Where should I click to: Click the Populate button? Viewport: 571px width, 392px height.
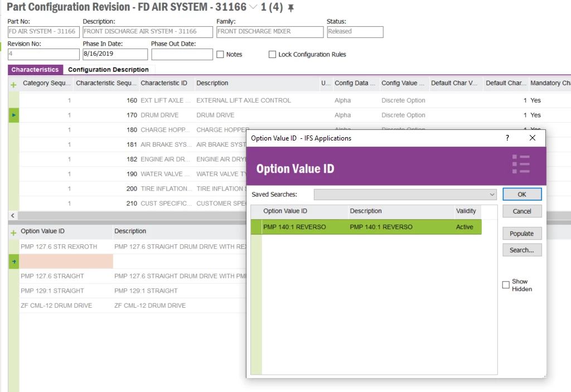[522, 234]
